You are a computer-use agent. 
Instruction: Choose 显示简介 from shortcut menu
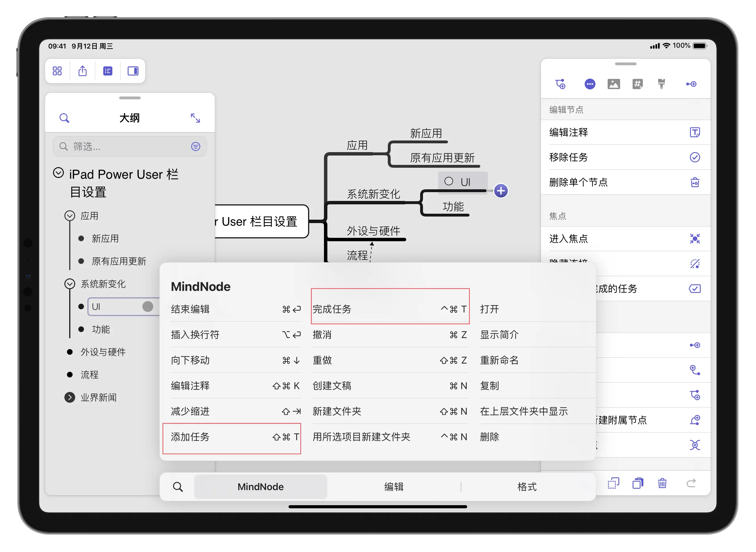pyautogui.click(x=537, y=335)
